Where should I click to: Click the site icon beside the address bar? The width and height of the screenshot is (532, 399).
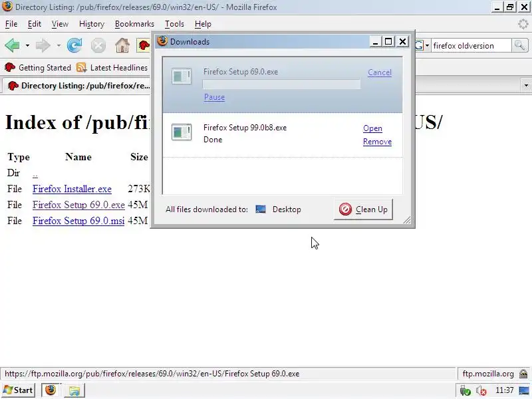tap(144, 45)
